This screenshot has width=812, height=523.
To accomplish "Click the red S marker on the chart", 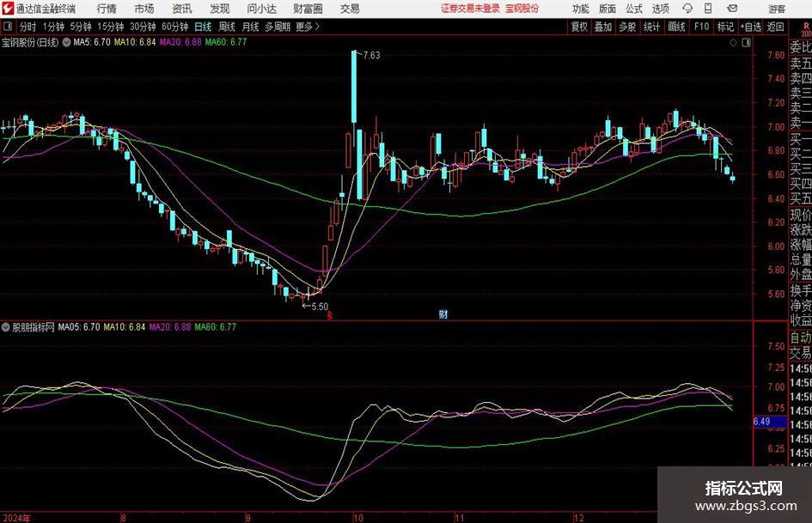I will 329,315.
